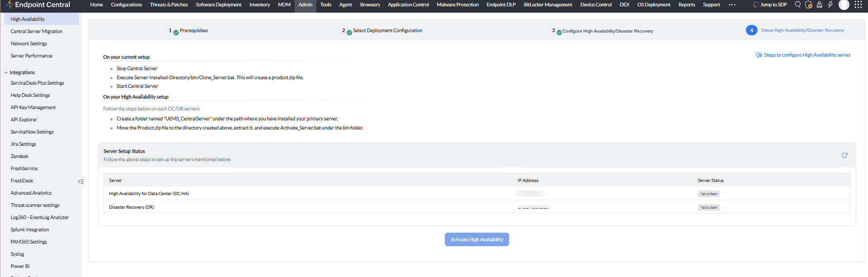
Task: Open Steps to configure High Availability server link
Action: pos(807,55)
